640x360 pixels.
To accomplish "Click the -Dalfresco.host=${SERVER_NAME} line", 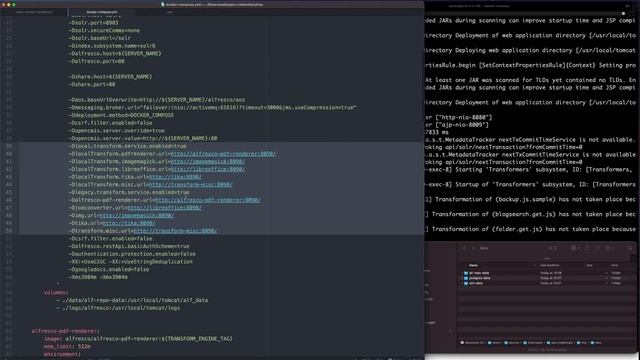I will [115, 53].
